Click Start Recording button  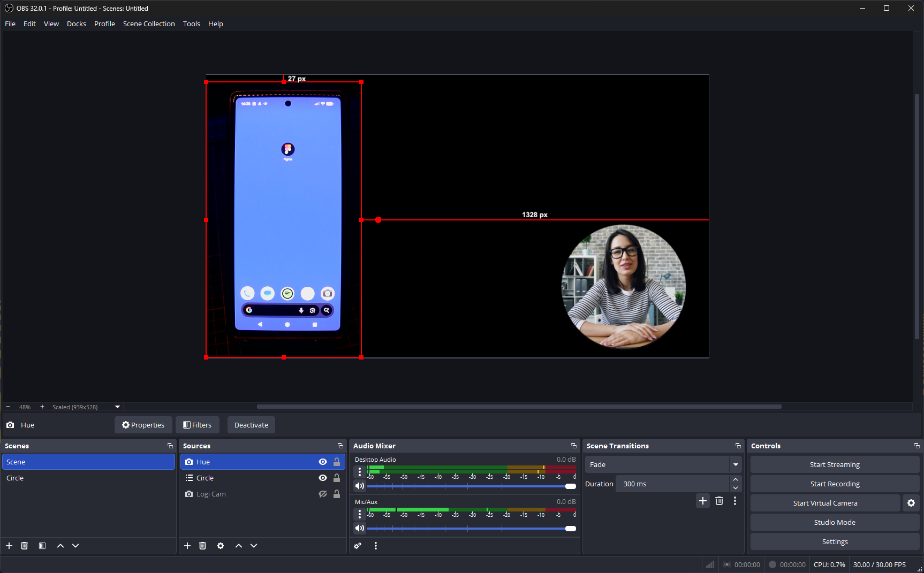835,484
